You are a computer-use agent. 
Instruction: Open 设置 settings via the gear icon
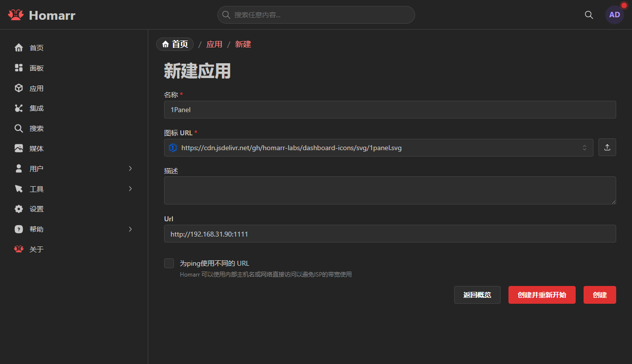coord(18,208)
